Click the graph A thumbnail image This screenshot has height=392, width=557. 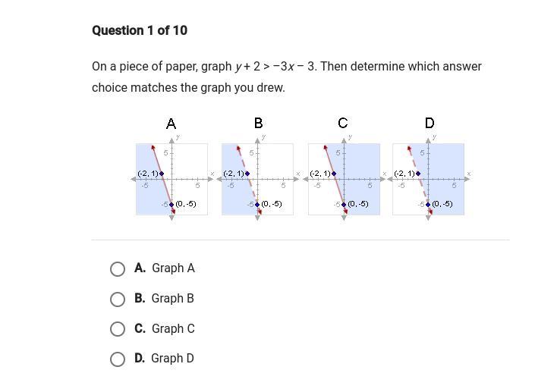click(172, 179)
